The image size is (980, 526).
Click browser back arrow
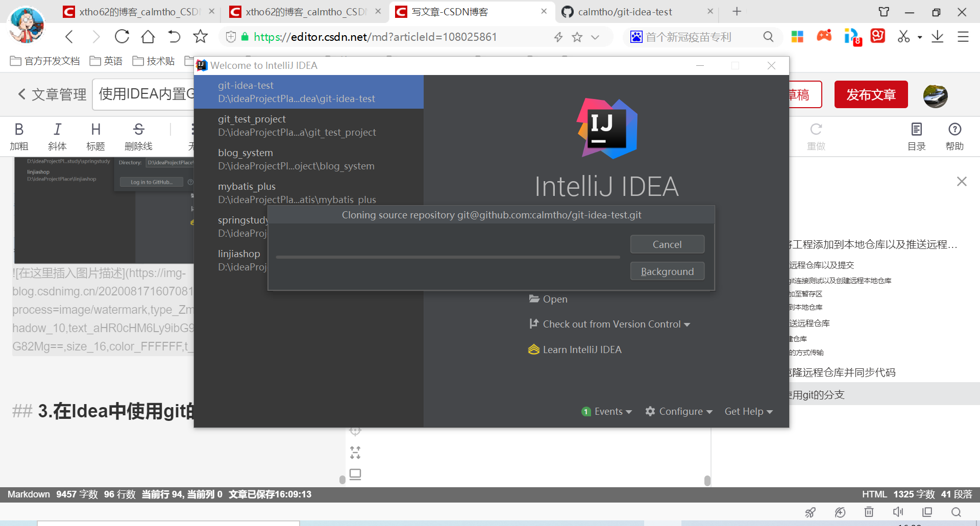pyautogui.click(x=69, y=37)
